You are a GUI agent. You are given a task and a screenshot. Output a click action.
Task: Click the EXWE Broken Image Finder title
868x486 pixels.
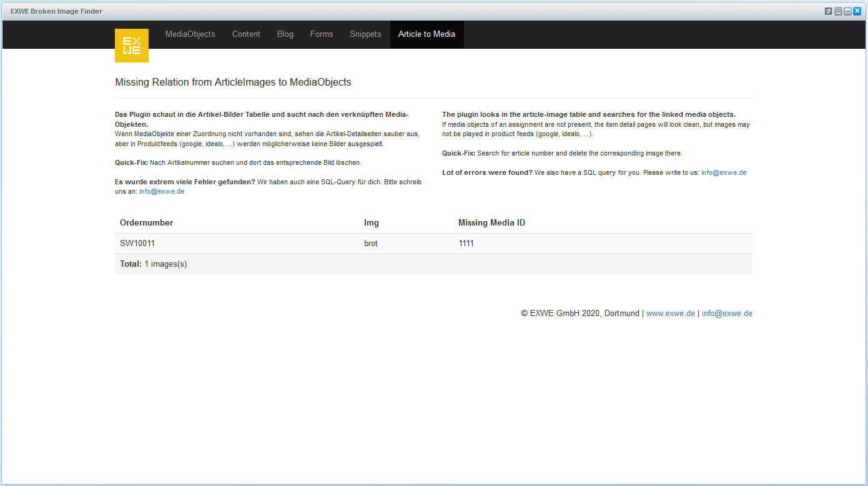[56, 11]
